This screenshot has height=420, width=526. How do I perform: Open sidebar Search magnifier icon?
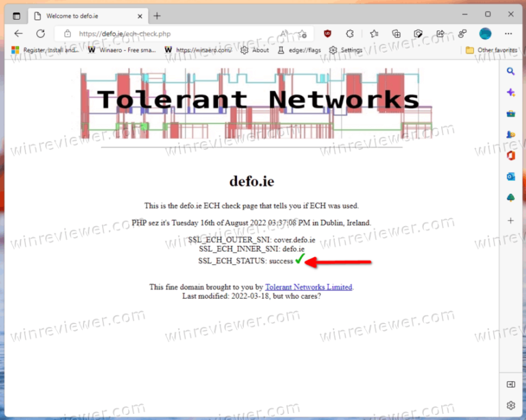point(511,71)
